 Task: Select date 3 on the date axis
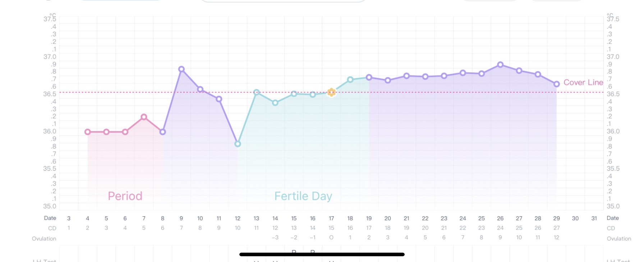coord(69,218)
